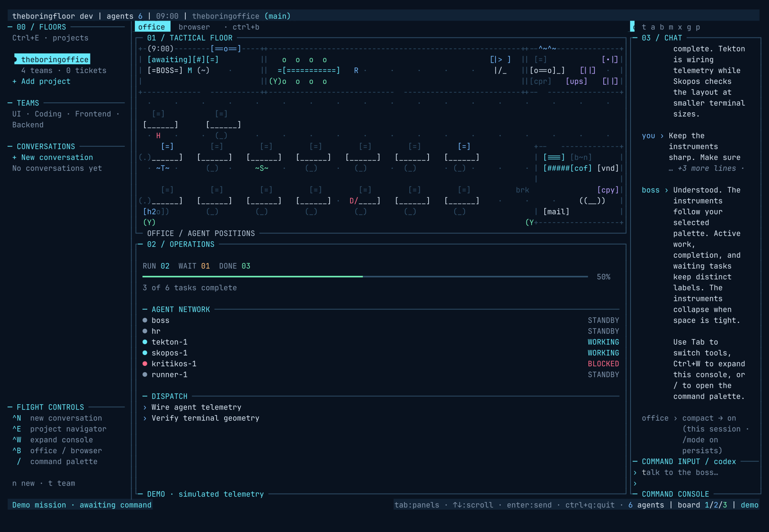Click the [|> ] presentation screen icon
769x532 pixels.
(x=500, y=60)
